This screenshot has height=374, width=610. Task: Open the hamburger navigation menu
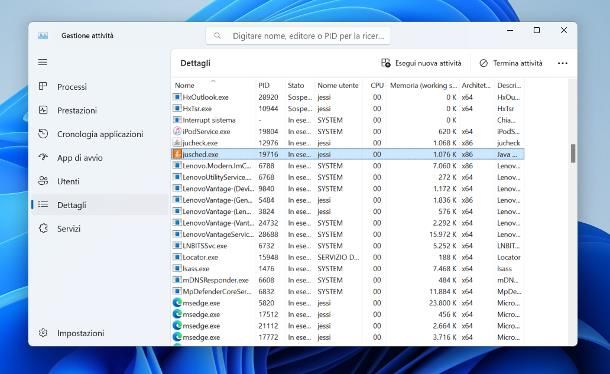tap(42, 62)
